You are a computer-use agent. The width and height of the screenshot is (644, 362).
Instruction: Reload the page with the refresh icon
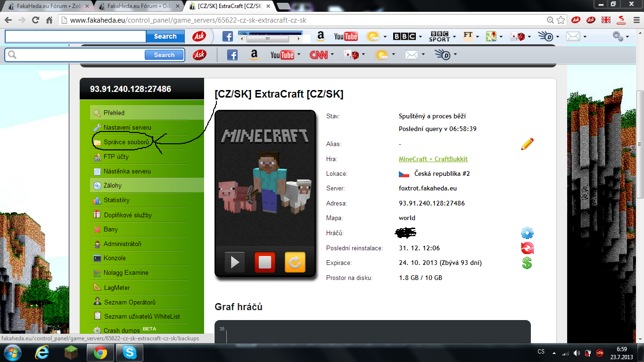(35, 20)
